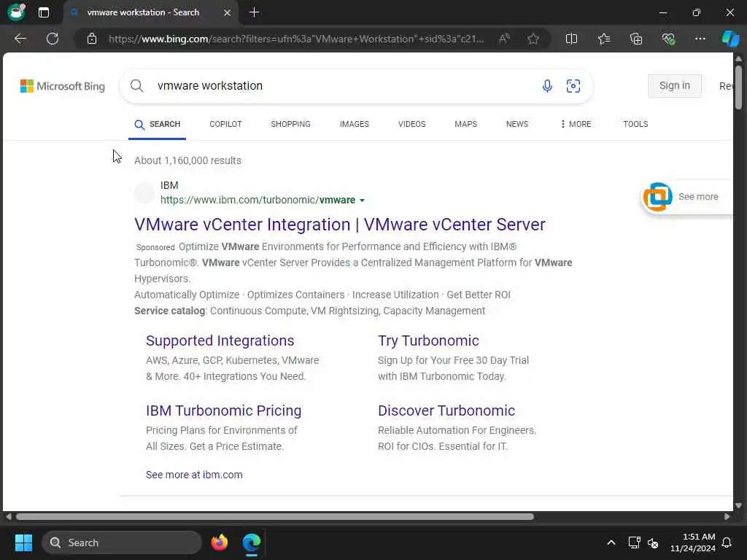Click the Sign in button
The width and height of the screenshot is (747, 560).
(x=675, y=86)
